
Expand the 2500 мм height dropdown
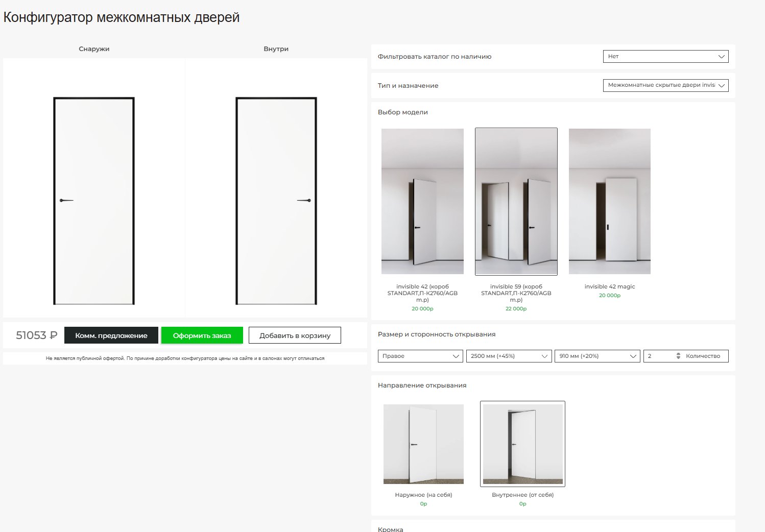509,356
